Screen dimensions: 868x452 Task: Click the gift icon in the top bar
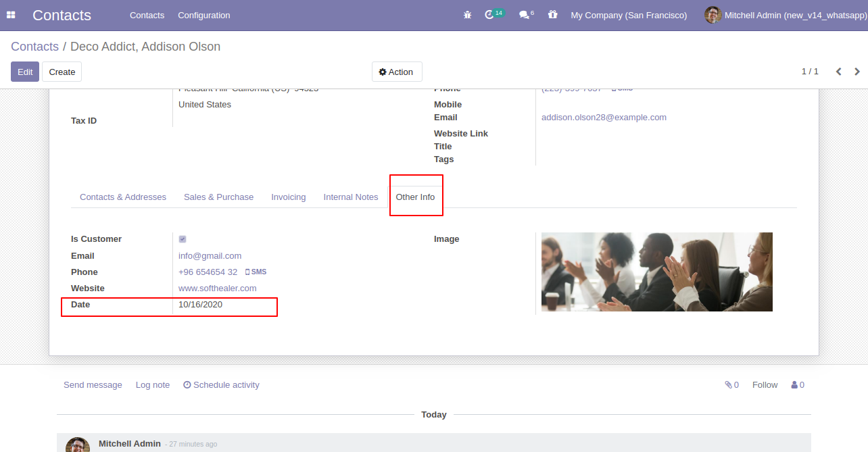[x=553, y=14]
